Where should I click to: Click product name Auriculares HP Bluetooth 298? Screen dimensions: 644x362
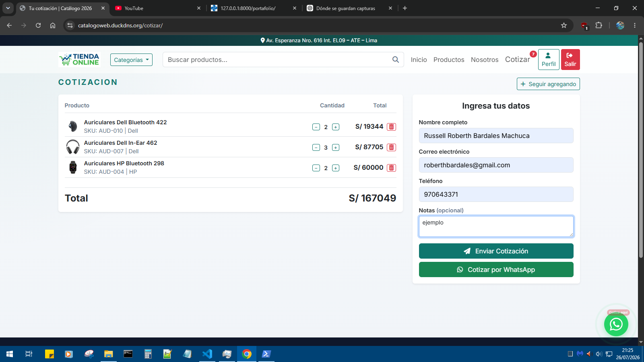coord(124,163)
